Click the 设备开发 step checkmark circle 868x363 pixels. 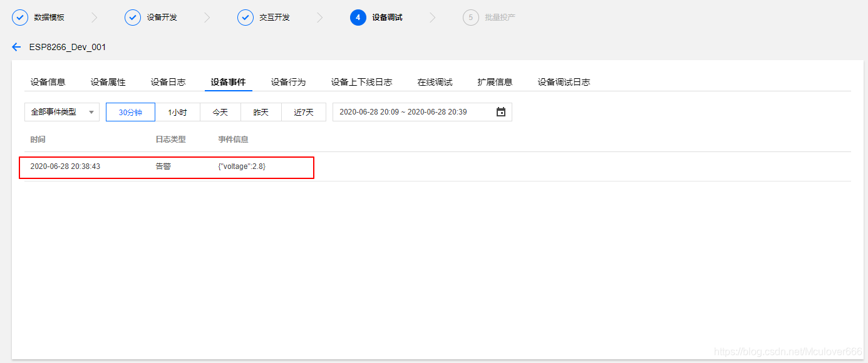coord(133,18)
